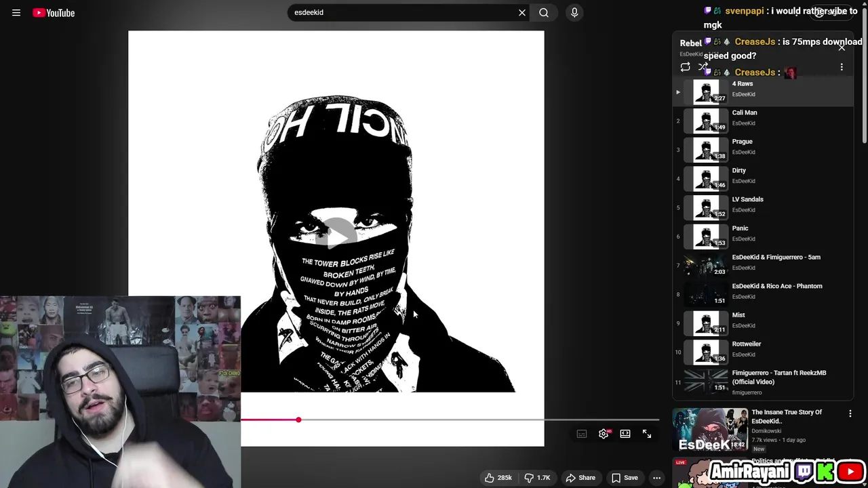Open 'EsDeeKid & Fimiguerrero - 5am' track

(x=763, y=265)
